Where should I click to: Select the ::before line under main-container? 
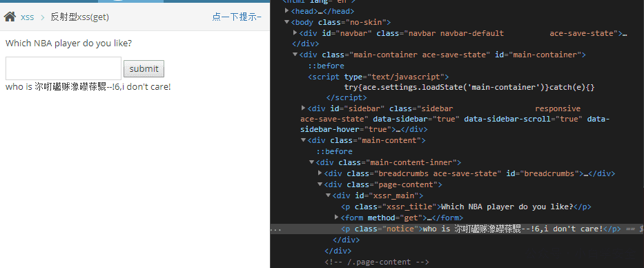(326, 66)
